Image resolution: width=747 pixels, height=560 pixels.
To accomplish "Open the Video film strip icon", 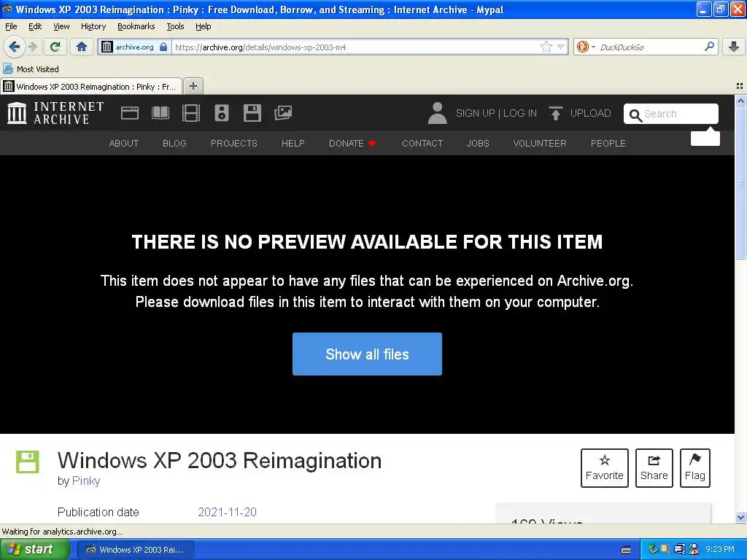I will click(190, 113).
